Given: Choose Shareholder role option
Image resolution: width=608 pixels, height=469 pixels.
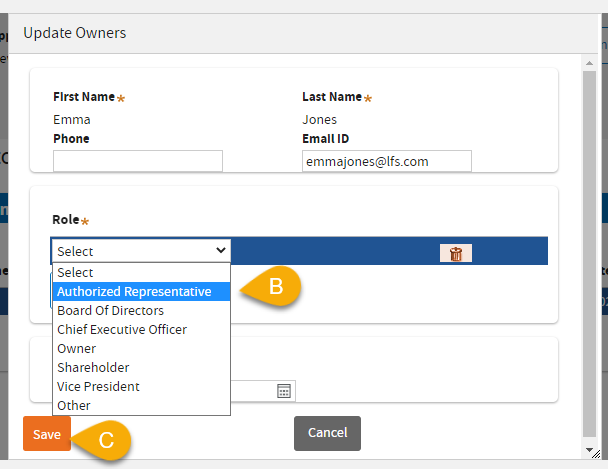Looking at the screenshot, I should coord(141,367).
